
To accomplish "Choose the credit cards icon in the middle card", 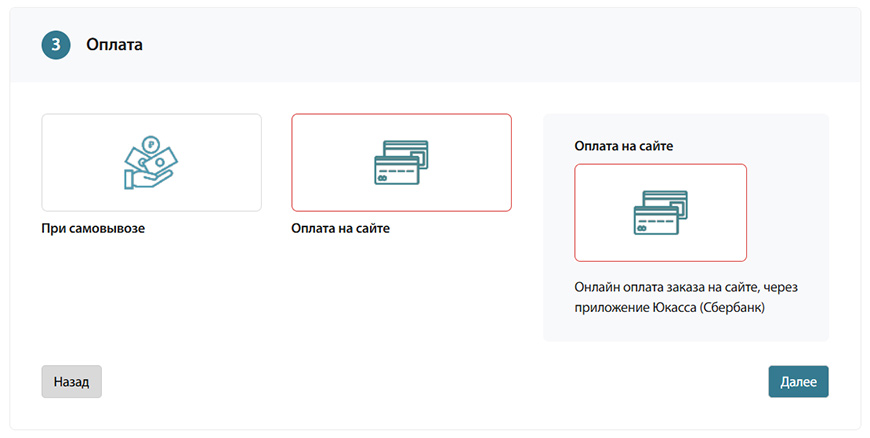I will (401, 163).
